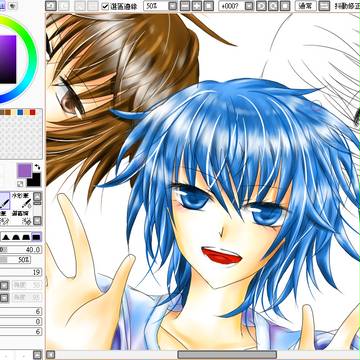Click the zoom in plus button
Viewport: 360px width, 360px height.
click(197, 6)
